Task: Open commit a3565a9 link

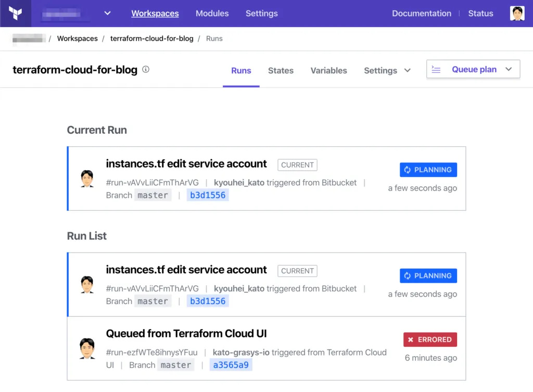Action: click(231, 365)
